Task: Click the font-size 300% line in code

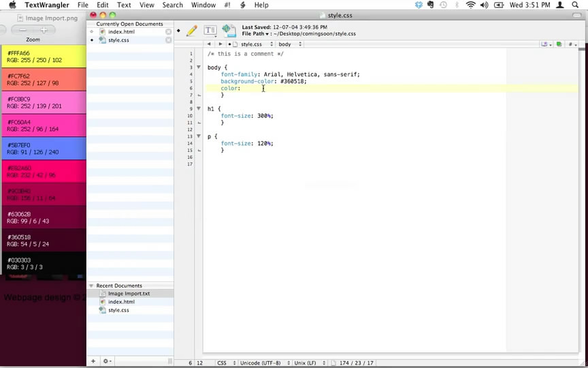Action: click(247, 116)
